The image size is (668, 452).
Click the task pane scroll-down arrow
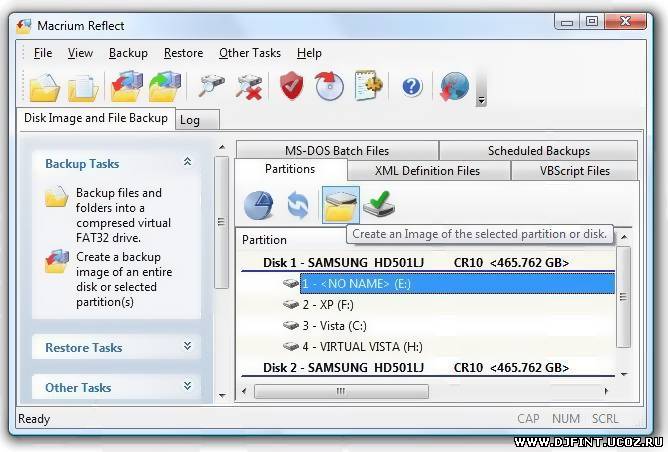click(222, 395)
